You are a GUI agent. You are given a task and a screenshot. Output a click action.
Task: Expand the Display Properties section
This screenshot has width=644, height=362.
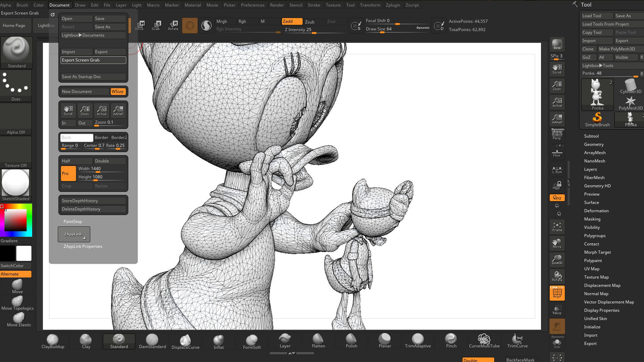[601, 310]
